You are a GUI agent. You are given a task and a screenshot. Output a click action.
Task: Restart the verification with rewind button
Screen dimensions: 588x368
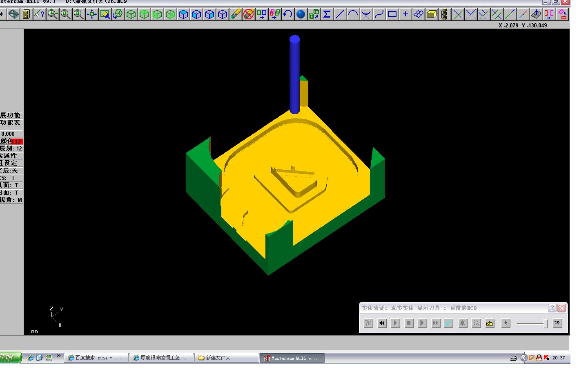[382, 323]
